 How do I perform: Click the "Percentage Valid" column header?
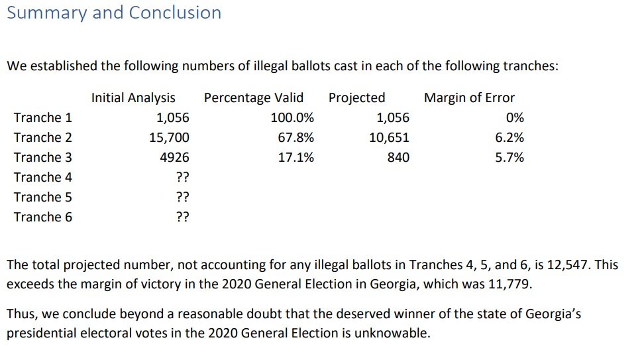point(254,98)
